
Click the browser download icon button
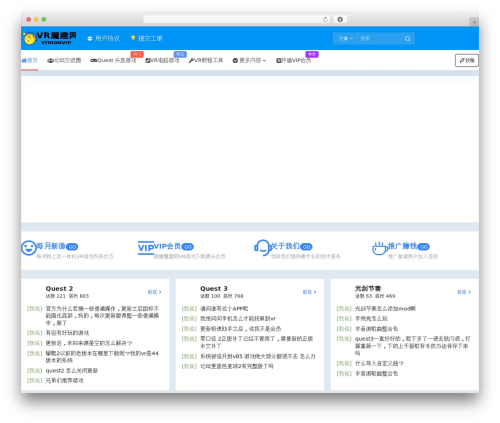coord(340,19)
